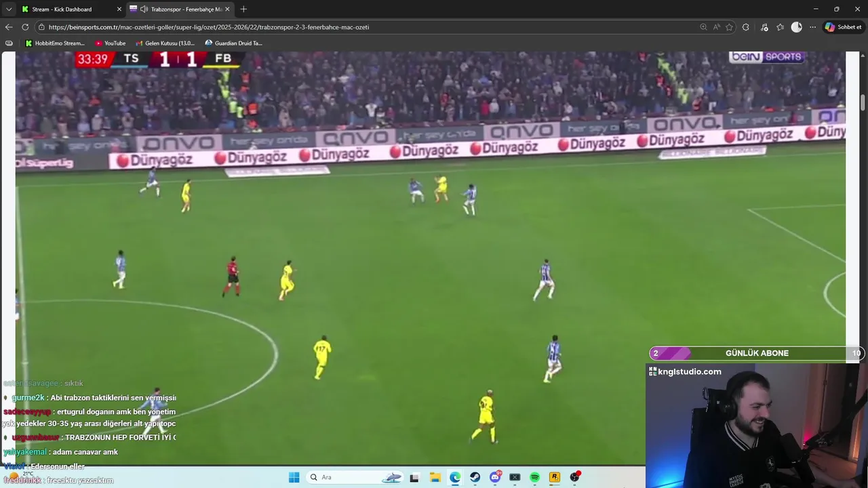Image resolution: width=868 pixels, height=488 pixels.
Task: Close the Trabzonspor - Fenerbahçe tab
Action: [227, 9]
